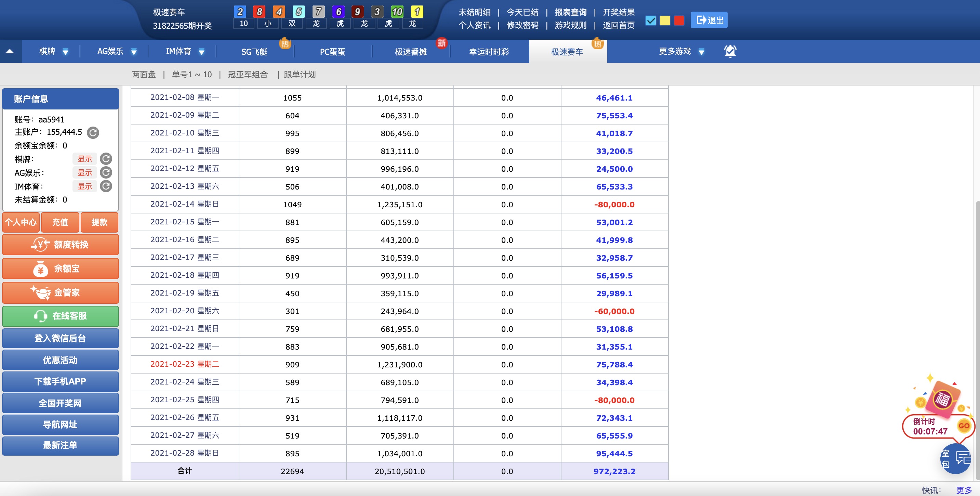The image size is (980, 496).
Task: Click 登入微信后台
Action: [61, 338]
